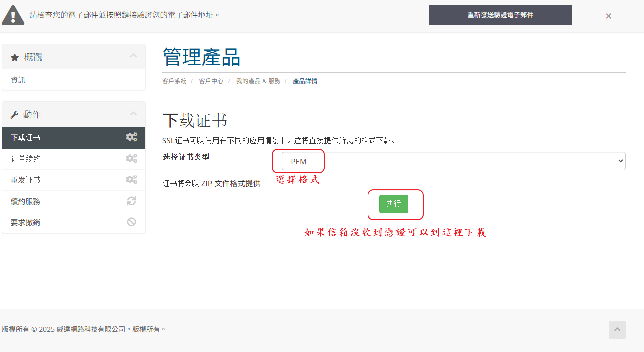The width and height of the screenshot is (644, 352).
Task: Click refresh icon in 續約服務 row
Action: coord(131,201)
